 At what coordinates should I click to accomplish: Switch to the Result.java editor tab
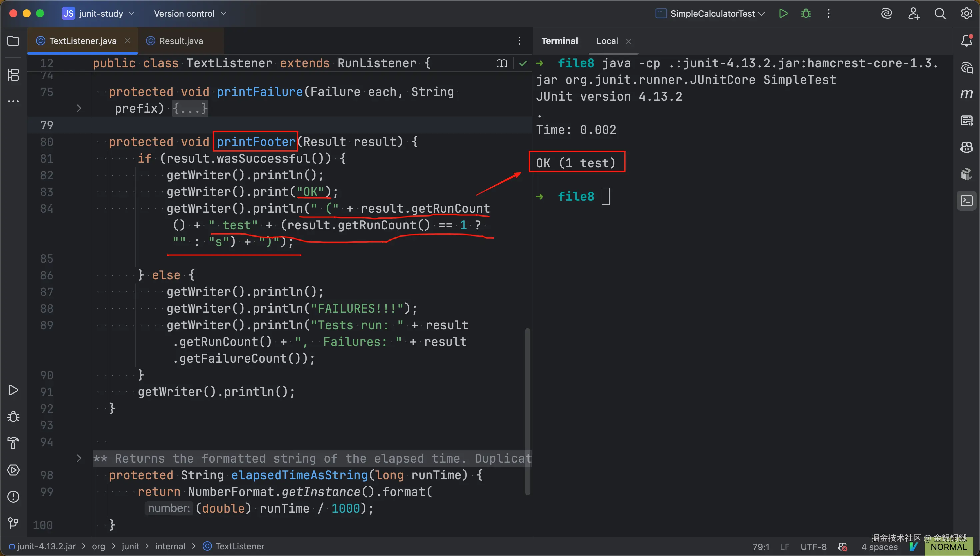(x=181, y=41)
